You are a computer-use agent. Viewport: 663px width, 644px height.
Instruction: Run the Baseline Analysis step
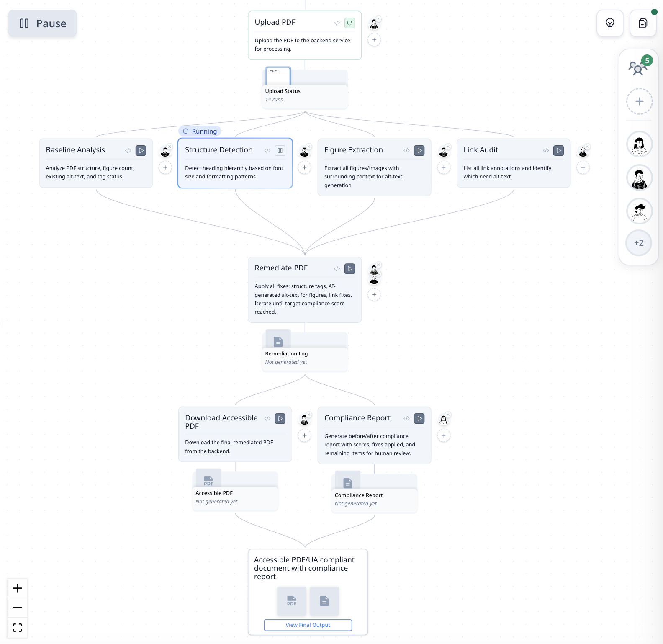141,150
